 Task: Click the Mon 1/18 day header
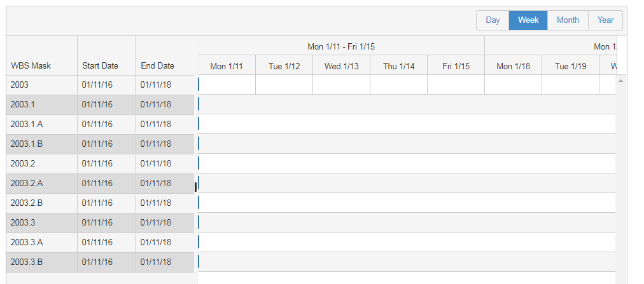tap(514, 66)
